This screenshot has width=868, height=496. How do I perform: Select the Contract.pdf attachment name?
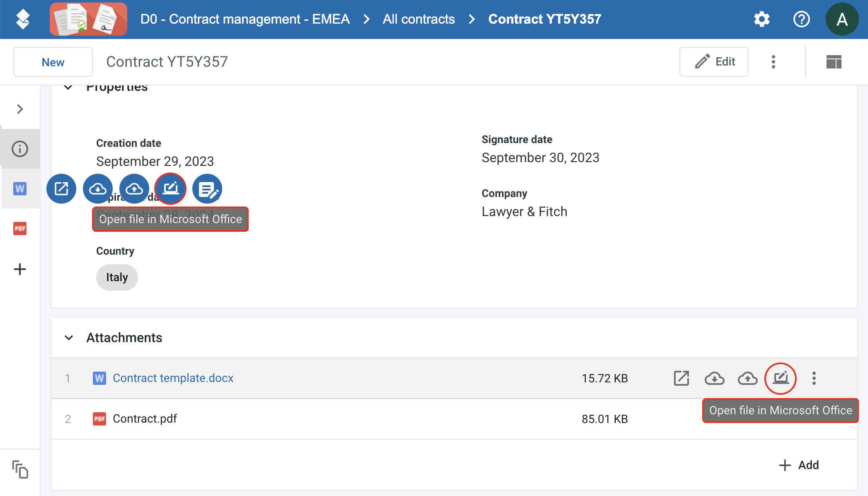[x=145, y=418]
